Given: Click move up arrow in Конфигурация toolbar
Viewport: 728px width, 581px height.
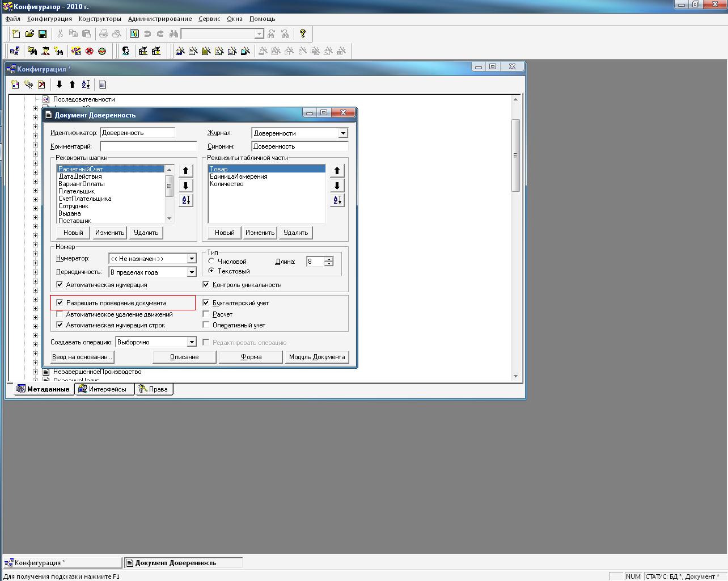Looking at the screenshot, I should (x=72, y=85).
